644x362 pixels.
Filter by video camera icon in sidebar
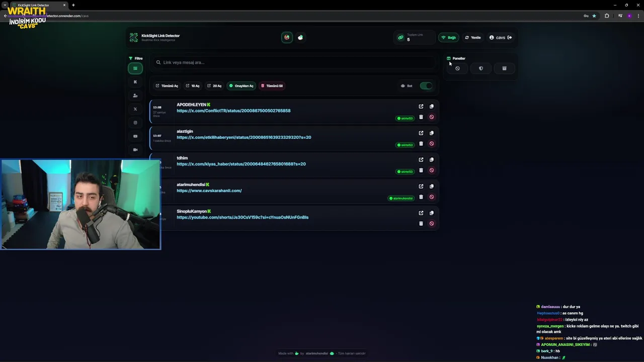pos(135,150)
